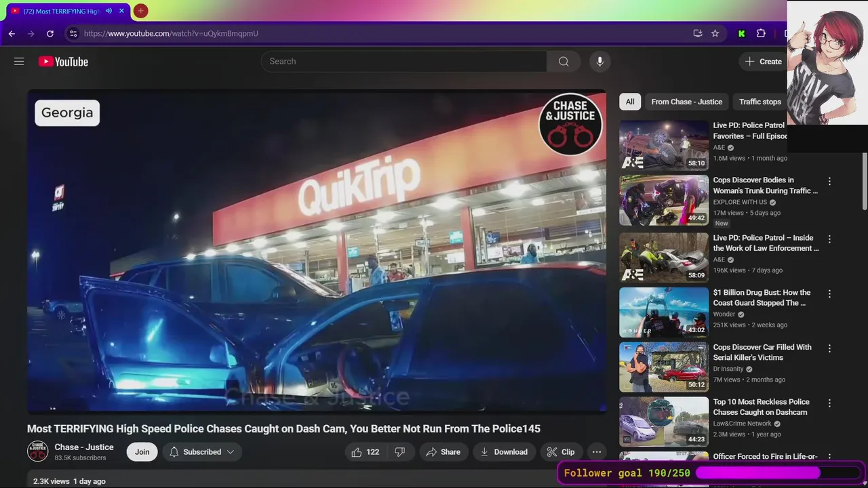Open Cops Discover Bodies in Woman's Trunk thumbnail
The width and height of the screenshot is (868, 488).
664,200
